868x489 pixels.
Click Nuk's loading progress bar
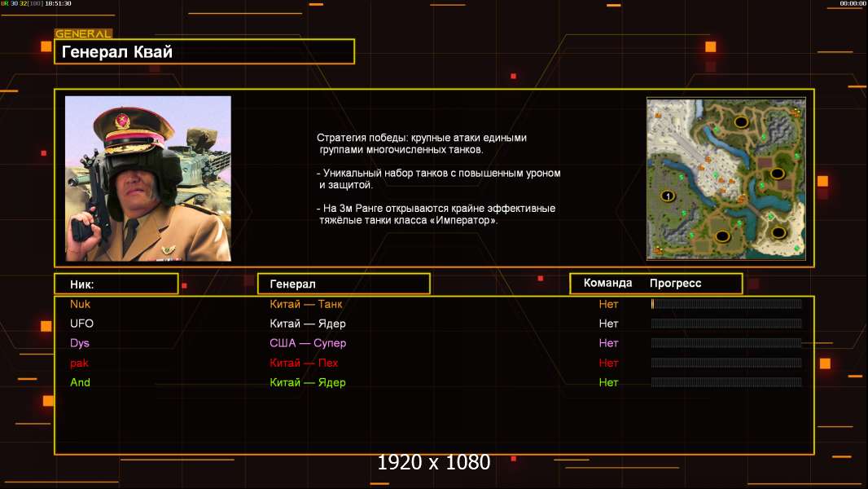click(x=726, y=304)
